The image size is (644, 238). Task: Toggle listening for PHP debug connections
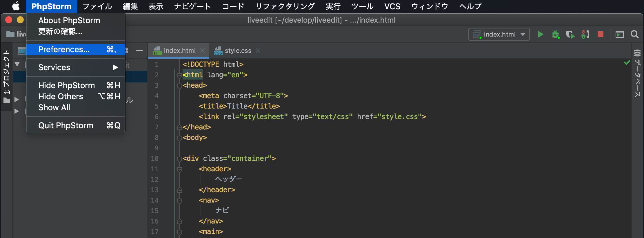[585, 34]
